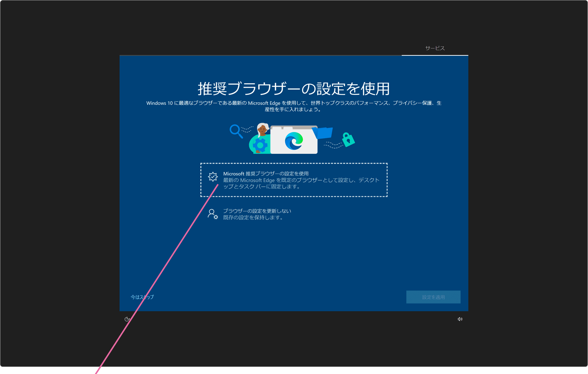The image size is (588, 374).
Task: Open the ease of access icon
Action: 127,319
